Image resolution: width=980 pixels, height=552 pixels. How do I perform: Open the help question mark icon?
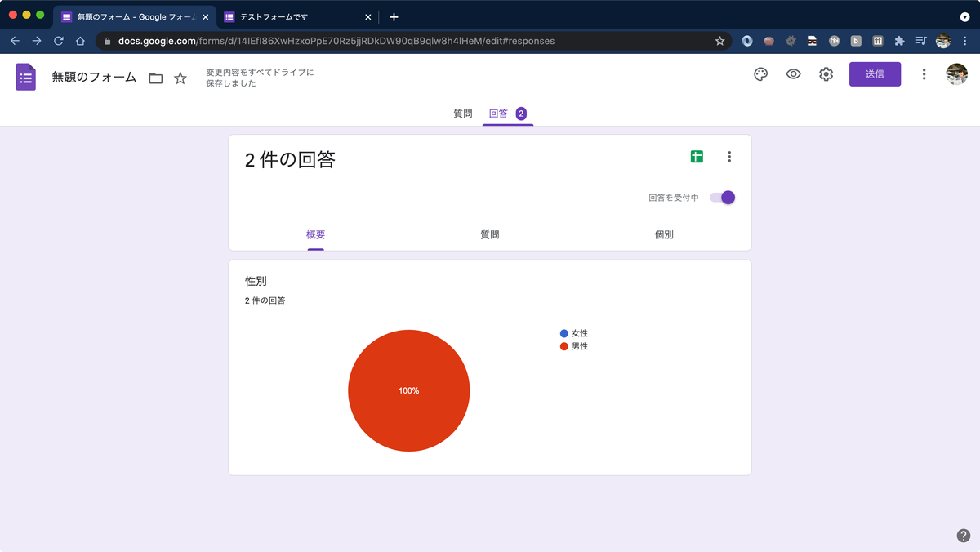(964, 536)
